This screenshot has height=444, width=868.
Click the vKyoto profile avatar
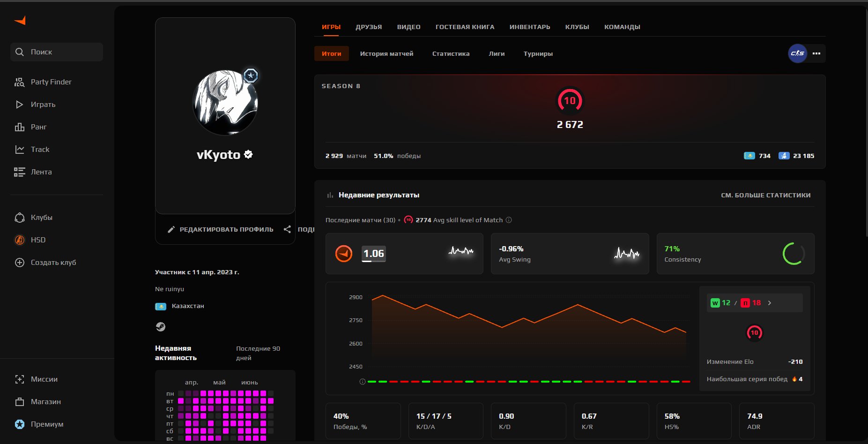pyautogui.click(x=225, y=103)
